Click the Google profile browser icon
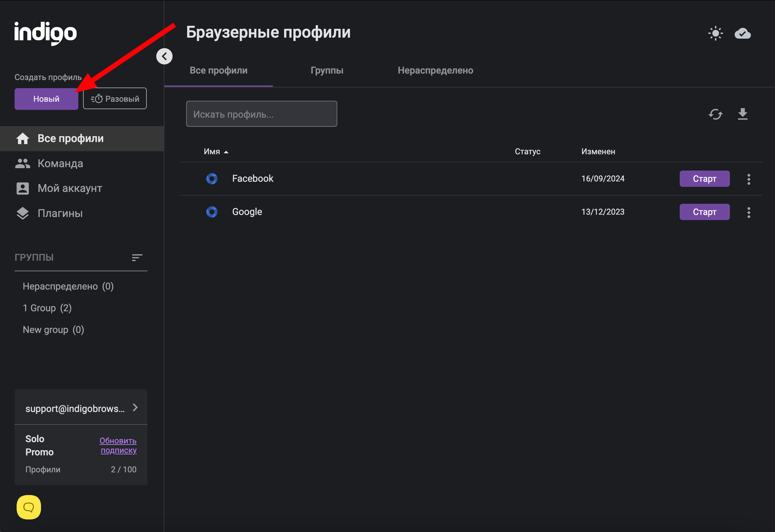 (x=212, y=212)
